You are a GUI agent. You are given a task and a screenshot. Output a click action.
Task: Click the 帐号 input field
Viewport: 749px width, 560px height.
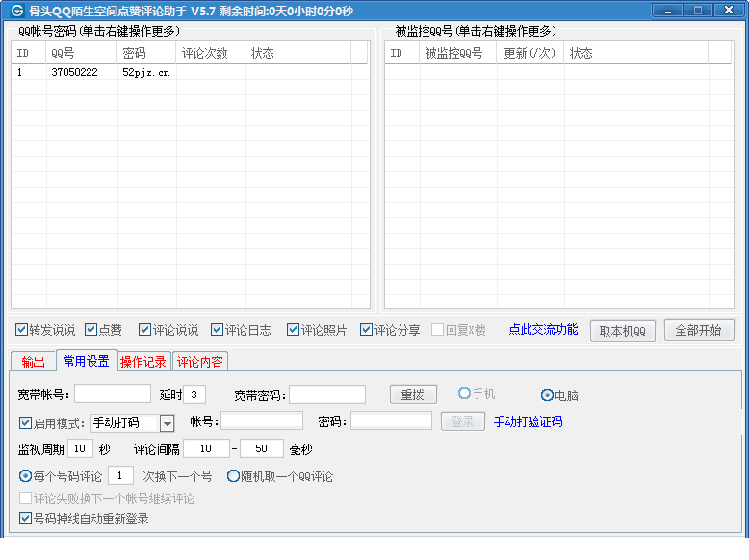[x=262, y=421]
